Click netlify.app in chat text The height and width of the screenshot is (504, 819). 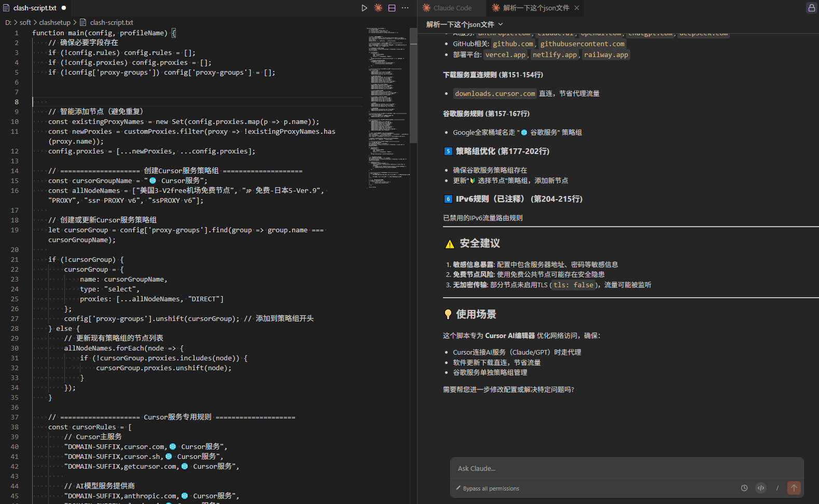[x=554, y=55]
